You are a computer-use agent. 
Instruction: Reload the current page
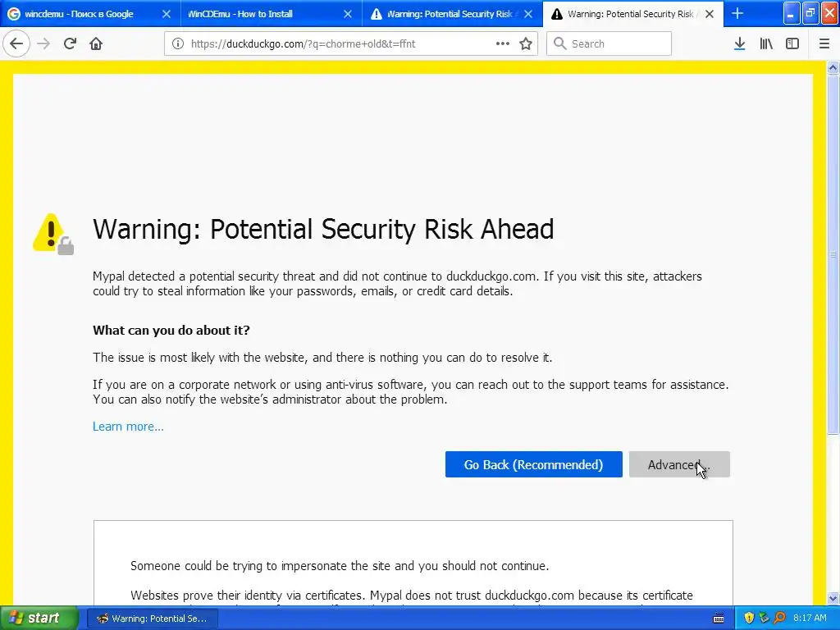pos(70,43)
